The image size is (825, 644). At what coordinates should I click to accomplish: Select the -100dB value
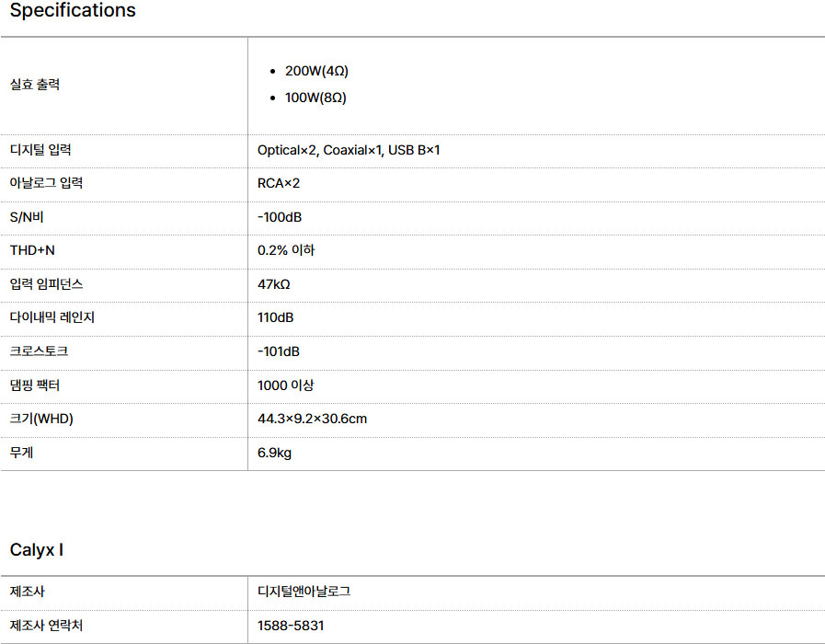click(280, 217)
